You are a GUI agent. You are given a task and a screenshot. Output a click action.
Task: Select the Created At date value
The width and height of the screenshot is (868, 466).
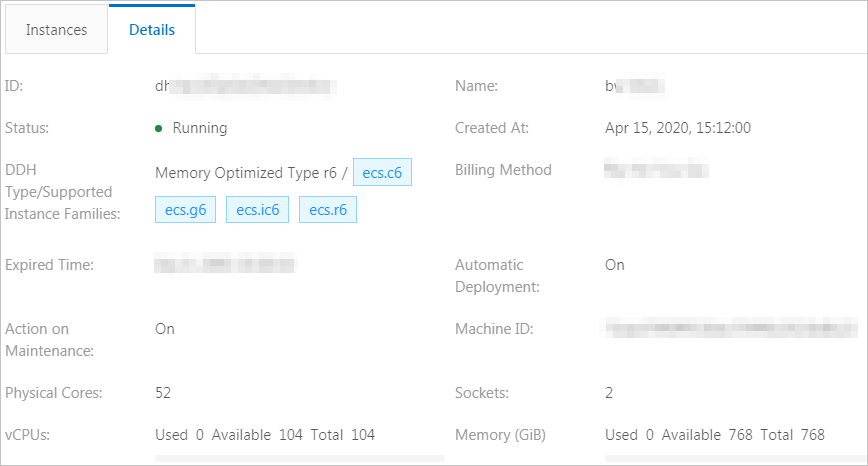coord(678,128)
